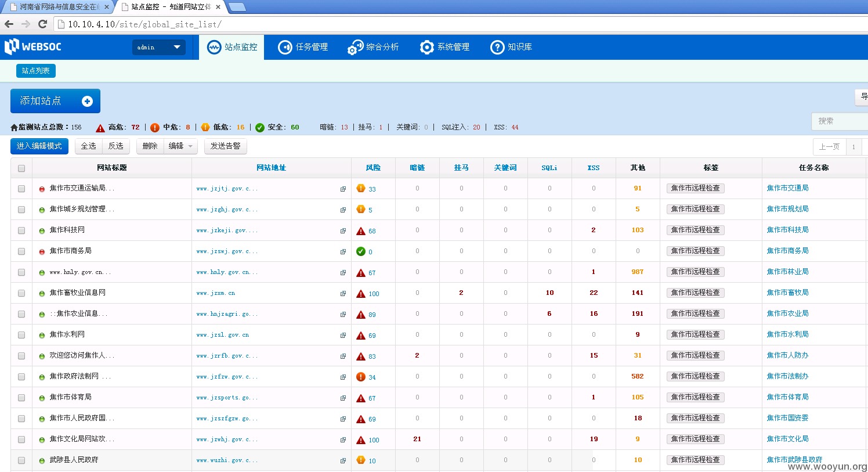This screenshot has height=472, width=868.
Task: Open the 焦作市畜牧局 task name link
Action: (x=787, y=293)
